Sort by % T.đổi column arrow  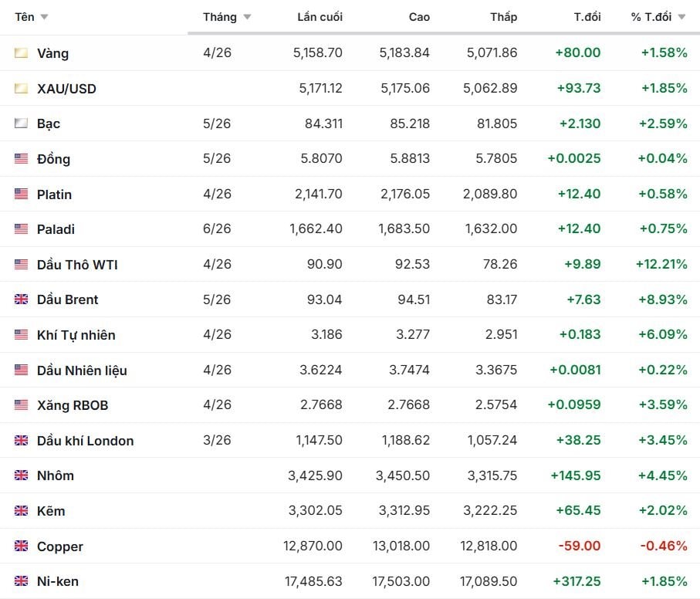pyautogui.click(x=681, y=17)
